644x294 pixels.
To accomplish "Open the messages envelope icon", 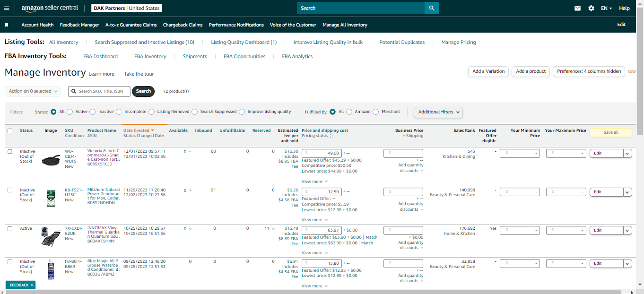I will coord(577,8).
